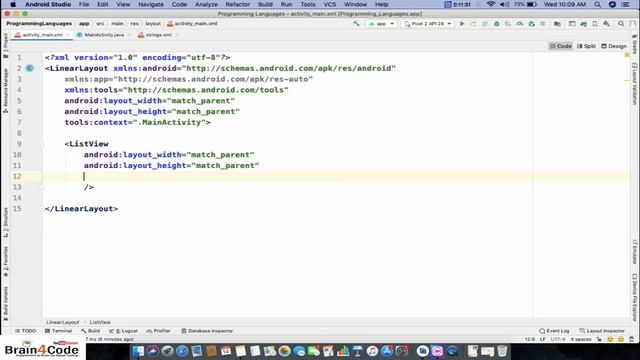The height and width of the screenshot is (360, 640).
Task: Open Resource Manager side panel
Action: [5, 90]
